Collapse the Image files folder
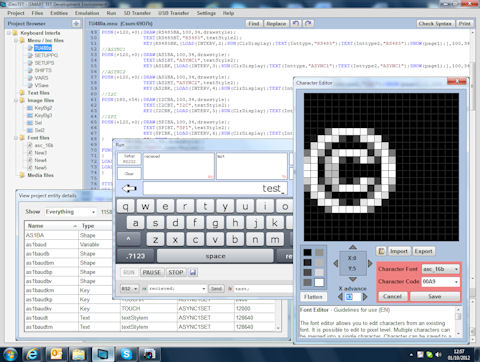 (x=16, y=100)
